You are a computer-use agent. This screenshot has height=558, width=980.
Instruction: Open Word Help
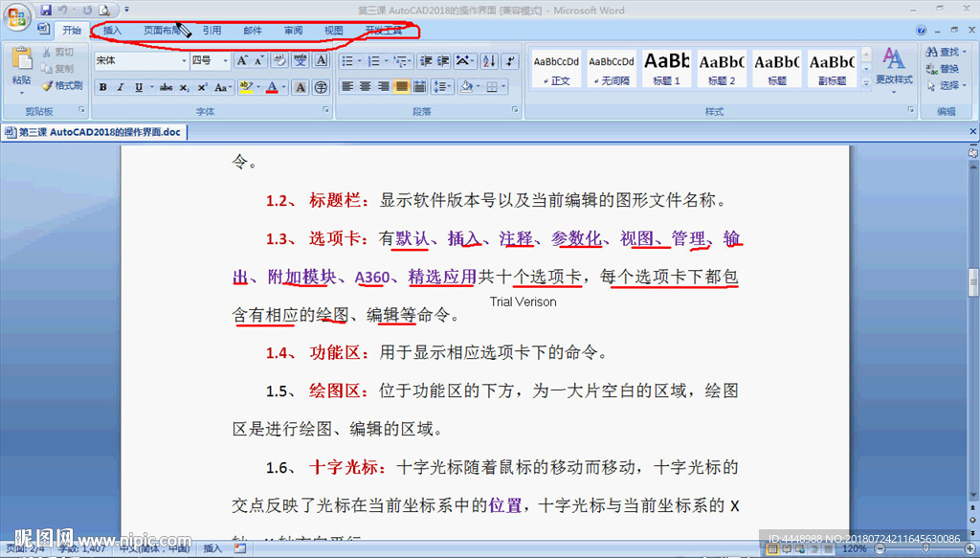click(x=921, y=30)
